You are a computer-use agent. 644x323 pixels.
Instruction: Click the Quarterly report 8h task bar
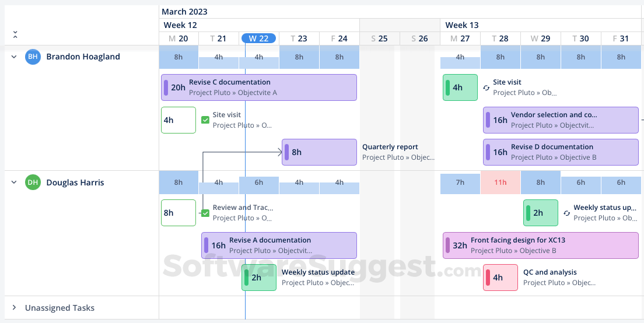[319, 152]
